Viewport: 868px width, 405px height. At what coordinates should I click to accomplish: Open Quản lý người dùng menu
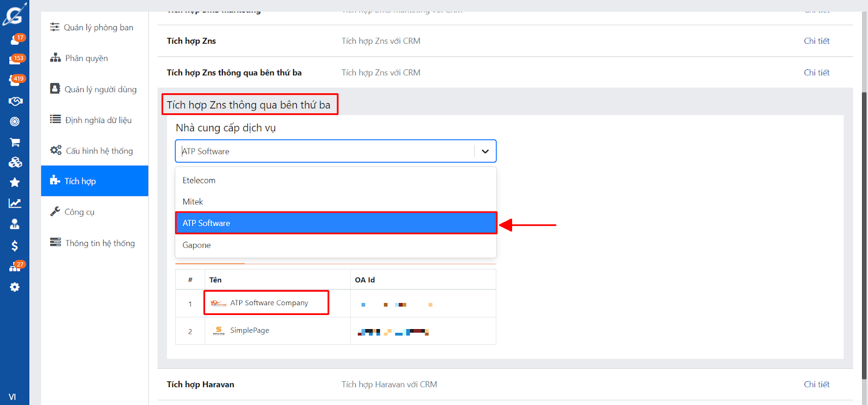[x=94, y=89]
